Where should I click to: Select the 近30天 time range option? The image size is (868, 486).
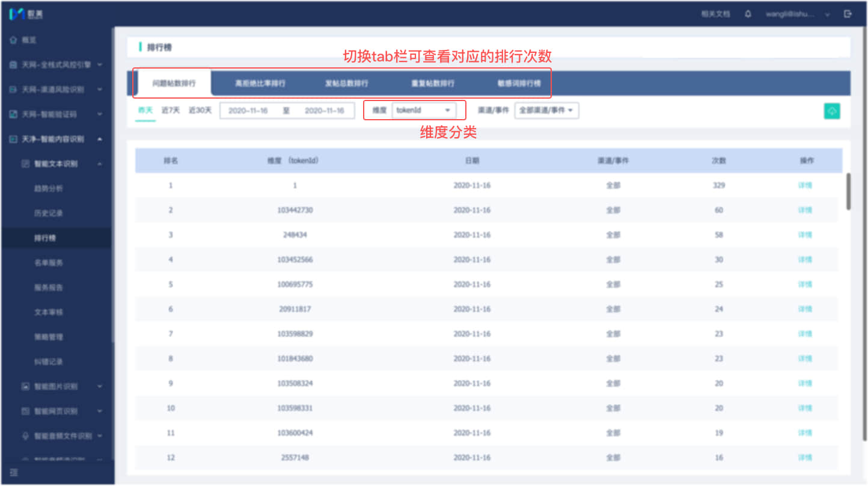coord(200,111)
